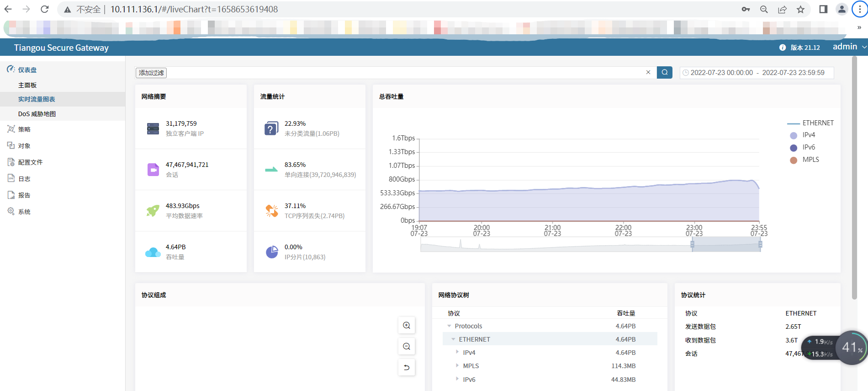Image resolution: width=868 pixels, height=391 pixels.
Task: Click the reset/undo icon in protocol composition
Action: click(x=406, y=367)
